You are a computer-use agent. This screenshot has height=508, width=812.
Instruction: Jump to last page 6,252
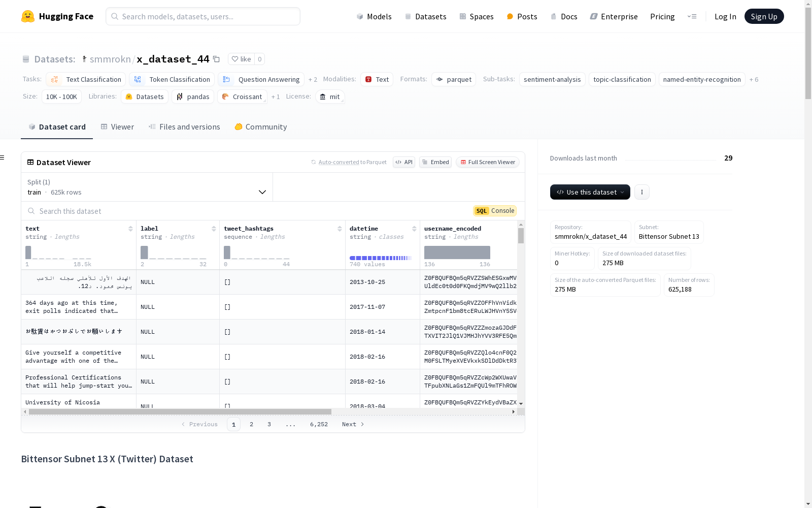point(319,424)
